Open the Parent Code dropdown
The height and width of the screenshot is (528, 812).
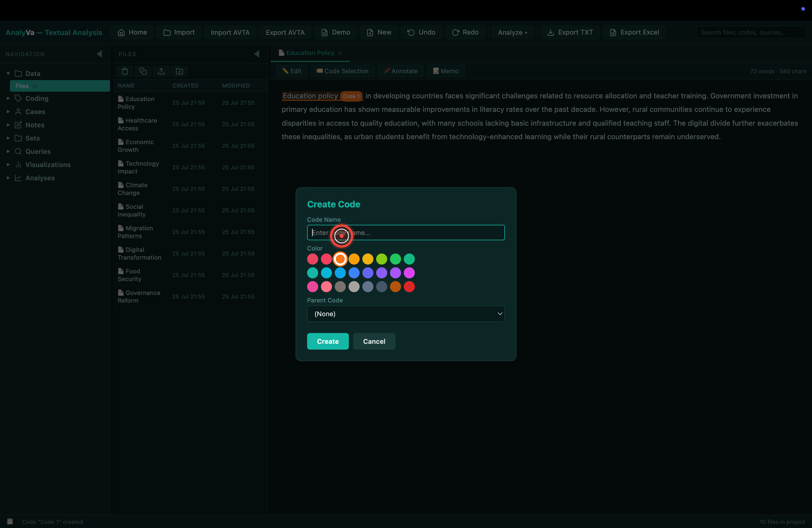[x=406, y=314]
